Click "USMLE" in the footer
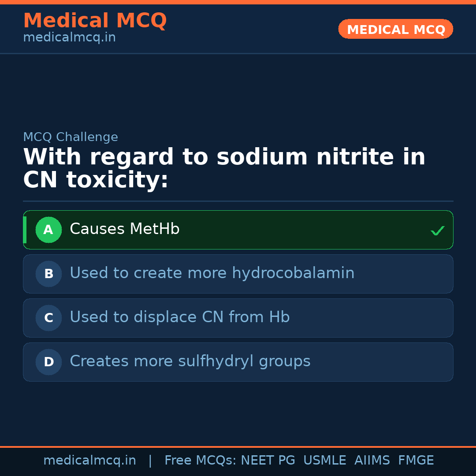476x476 pixels. 324,461
